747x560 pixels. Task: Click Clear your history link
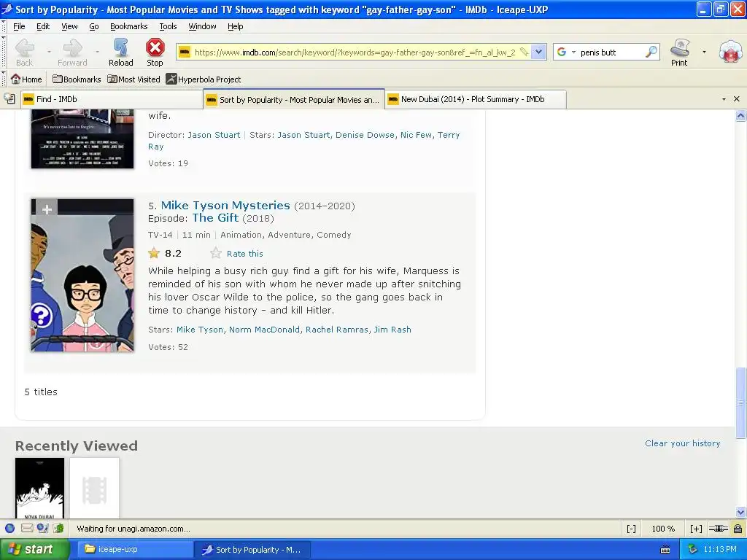pos(683,443)
